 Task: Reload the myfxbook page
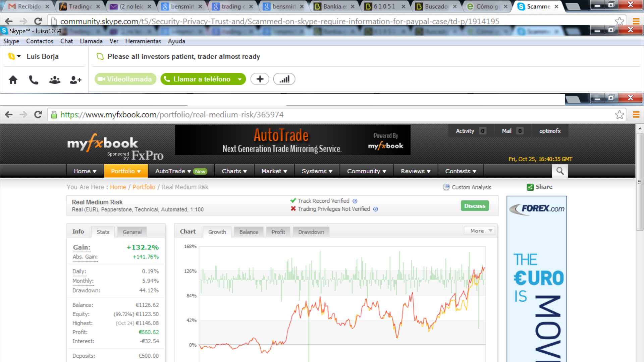38,115
